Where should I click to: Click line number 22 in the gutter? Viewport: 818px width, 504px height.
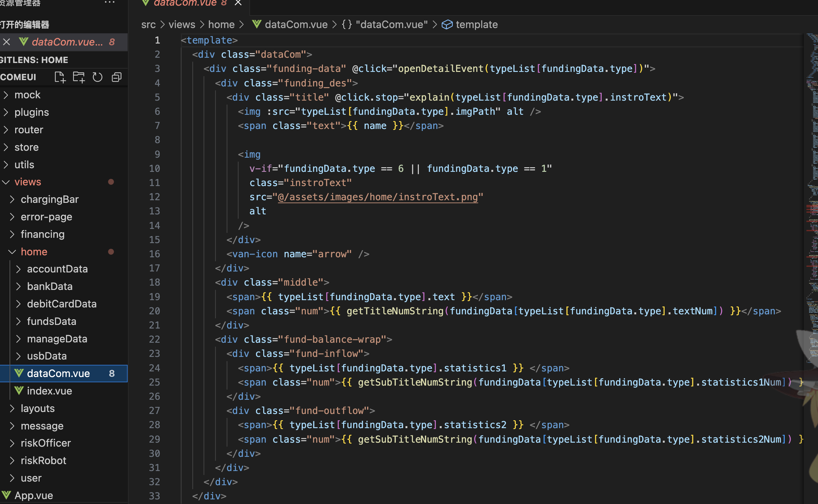point(154,339)
